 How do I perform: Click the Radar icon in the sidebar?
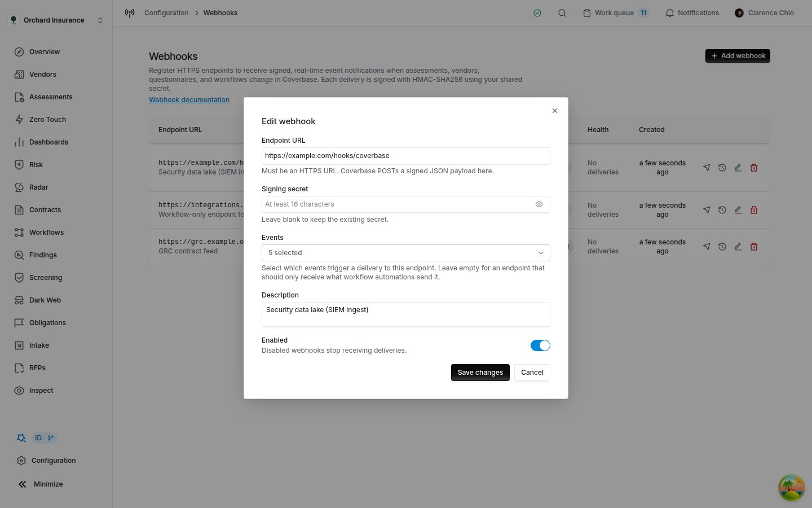point(19,187)
